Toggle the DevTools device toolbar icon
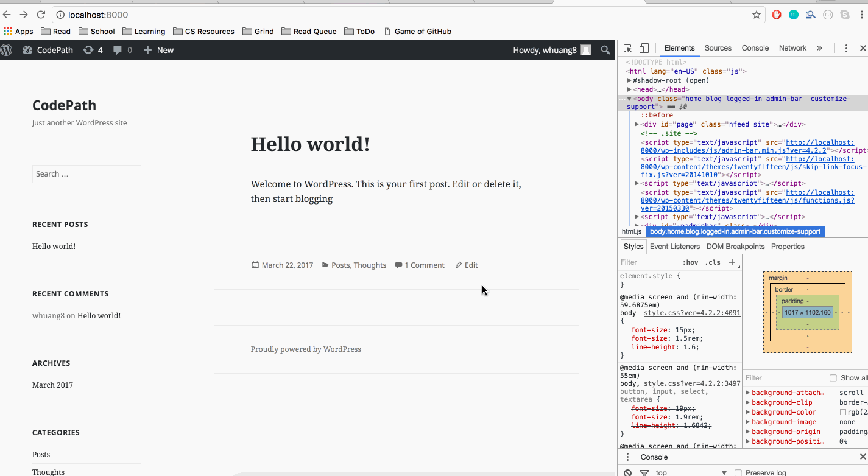The width and height of the screenshot is (868, 476). 644,48
